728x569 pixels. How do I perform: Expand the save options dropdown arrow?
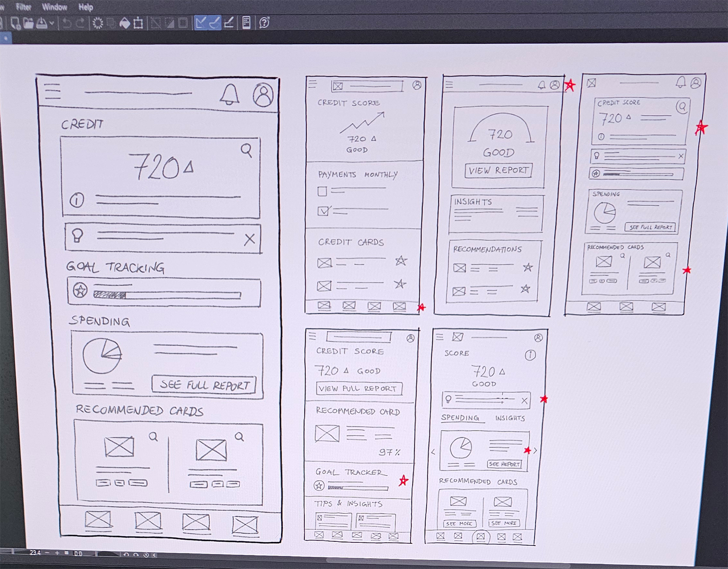coord(51,22)
